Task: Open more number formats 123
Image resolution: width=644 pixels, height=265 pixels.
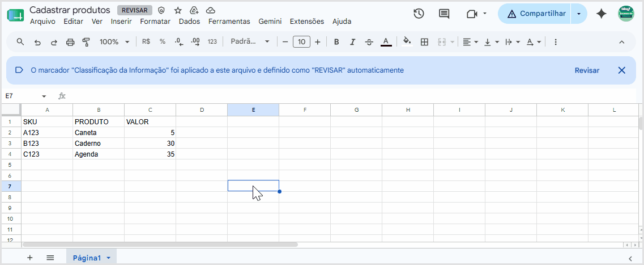Action: [212, 41]
